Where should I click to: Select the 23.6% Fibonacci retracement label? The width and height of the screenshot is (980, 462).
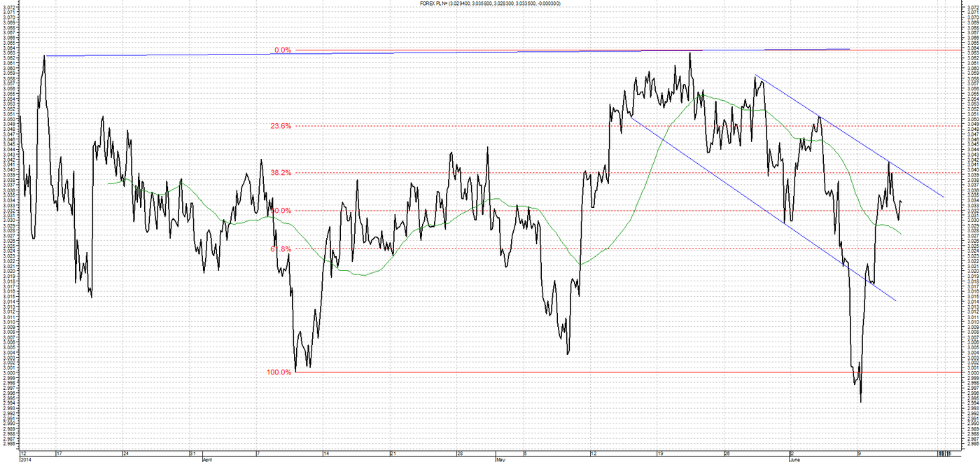[x=281, y=126]
